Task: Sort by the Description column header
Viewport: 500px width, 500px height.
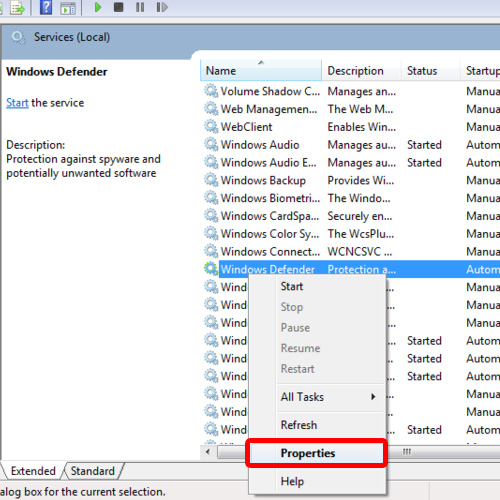Action: pyautogui.click(x=362, y=71)
